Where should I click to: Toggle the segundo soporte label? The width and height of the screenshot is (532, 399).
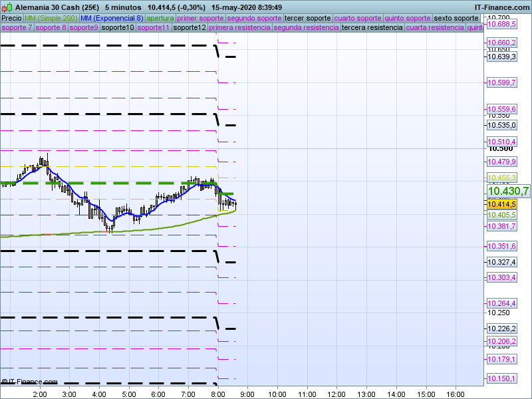click(x=255, y=18)
